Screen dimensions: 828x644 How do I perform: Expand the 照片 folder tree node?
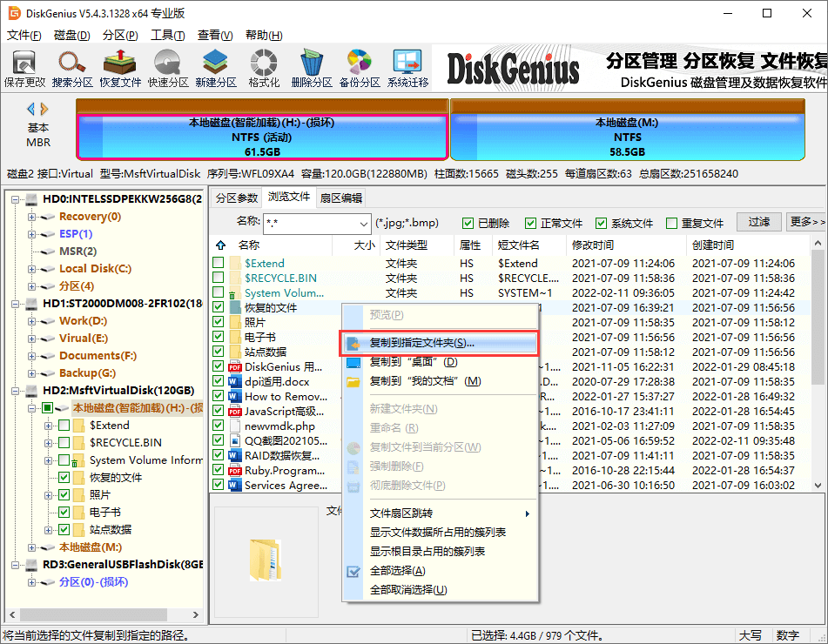pos(48,496)
